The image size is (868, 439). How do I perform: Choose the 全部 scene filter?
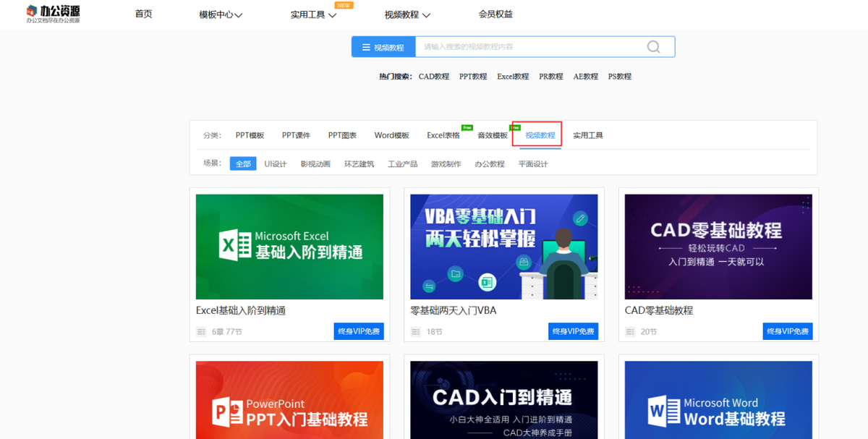[x=243, y=163]
